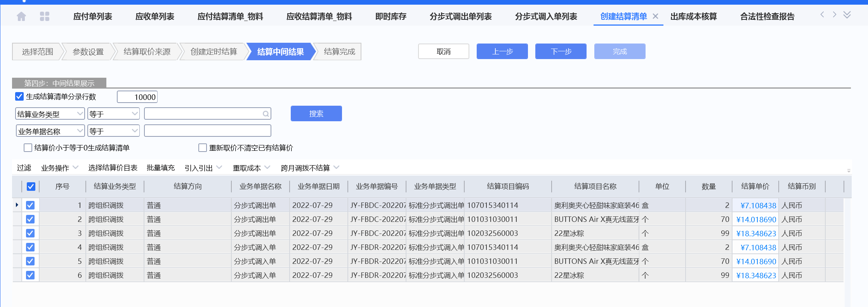Switch to 应收结算清单_物料 tab

[x=319, y=16]
